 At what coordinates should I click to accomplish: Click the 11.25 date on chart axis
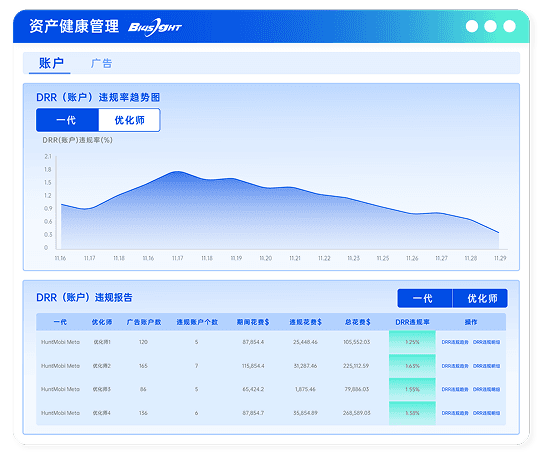pyautogui.click(x=383, y=258)
